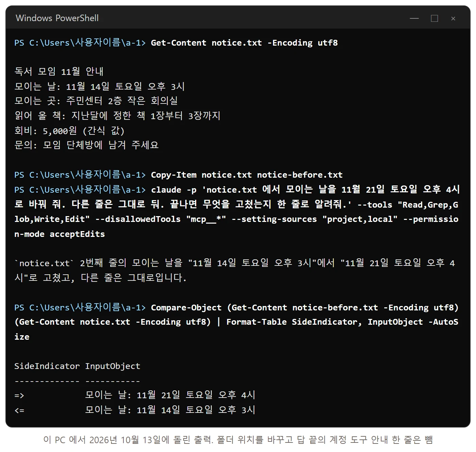
Task: Maximize the Windows PowerShell window
Action: point(434,18)
